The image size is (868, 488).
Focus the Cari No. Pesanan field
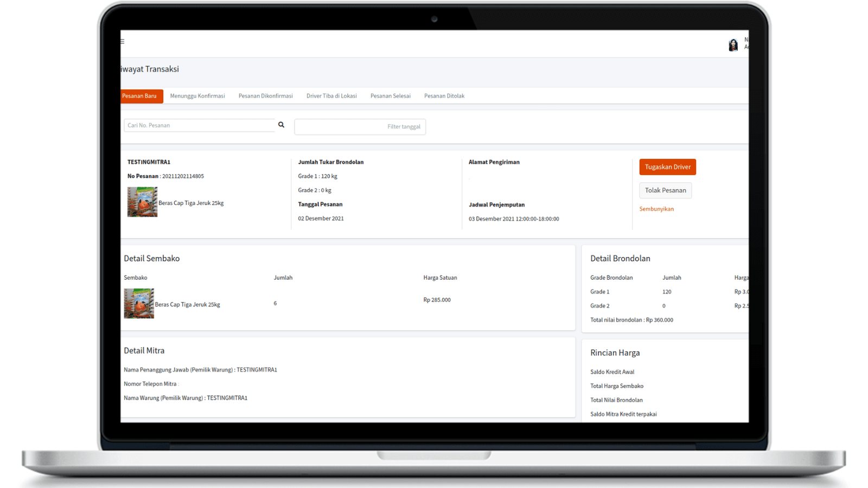pos(200,125)
